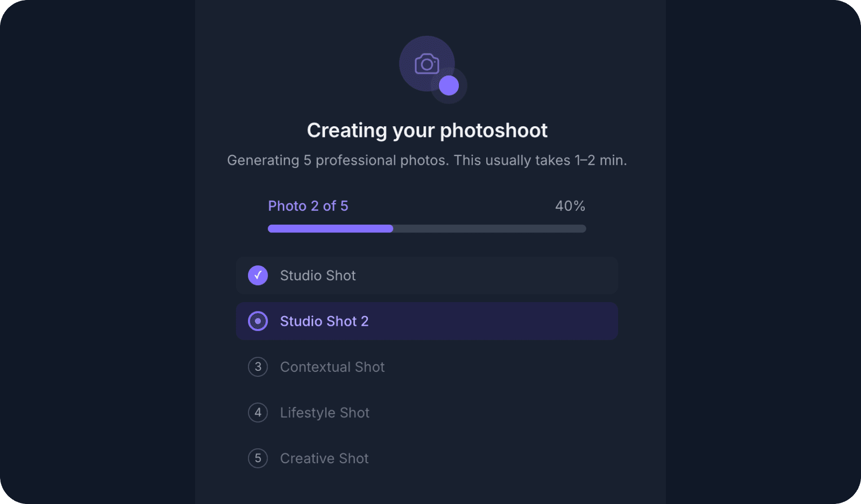Click the step 3 number circle
Screen dimensions: 861x504
[258, 367]
